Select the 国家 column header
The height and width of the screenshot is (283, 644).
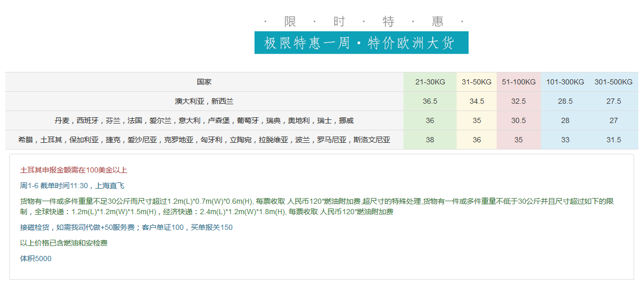point(204,82)
